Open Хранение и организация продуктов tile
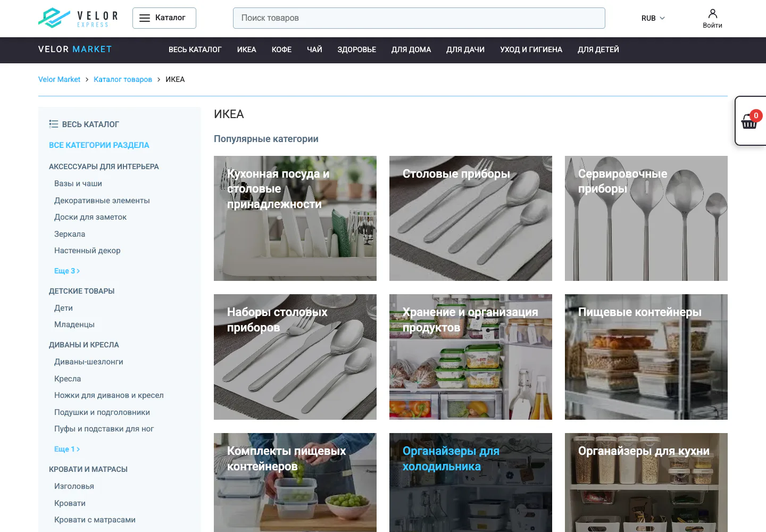The height and width of the screenshot is (532, 766). (471, 357)
